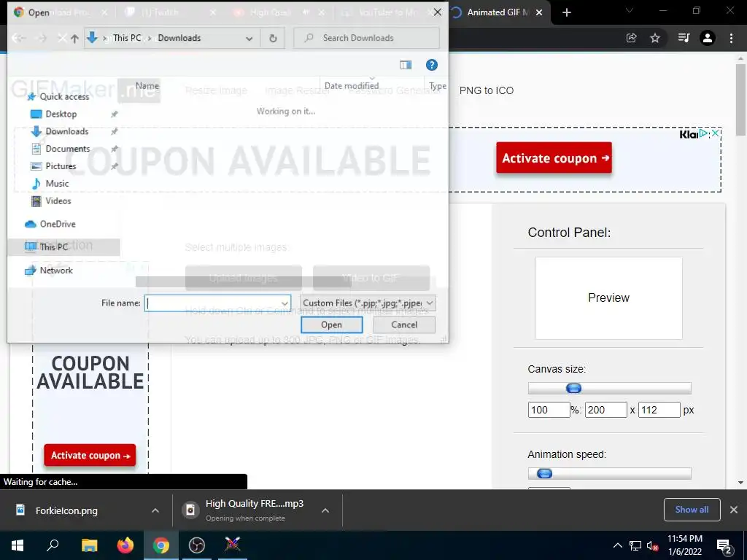Click Activate coupon in left sidebar ad
The height and width of the screenshot is (560, 747).
(x=90, y=456)
